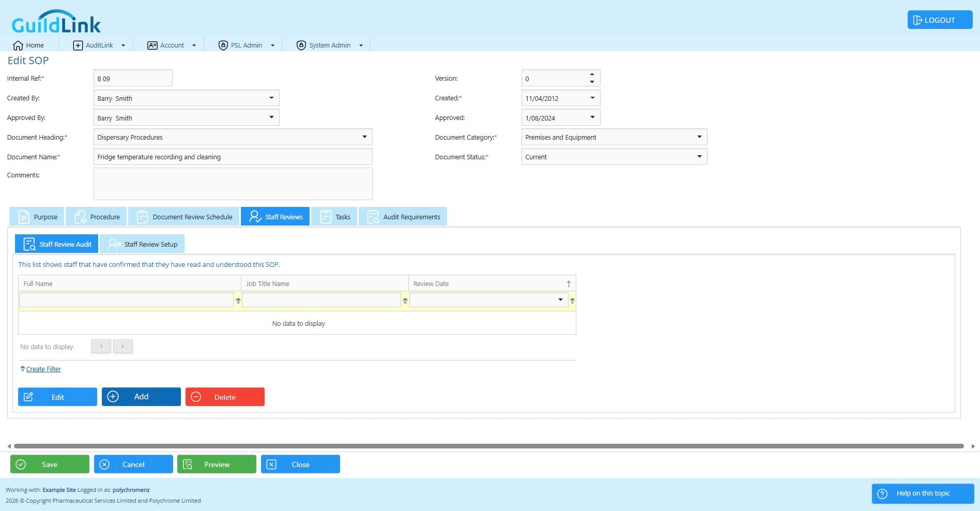Open the Document Status dropdown

(699, 157)
